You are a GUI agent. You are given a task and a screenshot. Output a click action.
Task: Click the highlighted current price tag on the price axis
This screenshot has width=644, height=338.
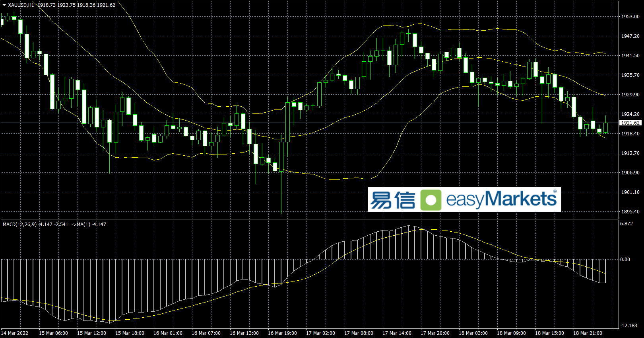[x=630, y=123]
